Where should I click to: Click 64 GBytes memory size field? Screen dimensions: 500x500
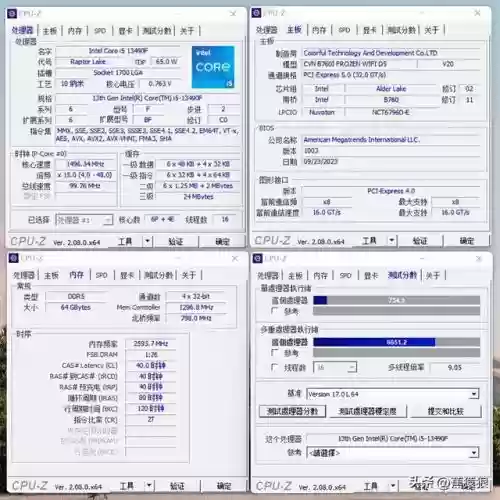click(76, 307)
